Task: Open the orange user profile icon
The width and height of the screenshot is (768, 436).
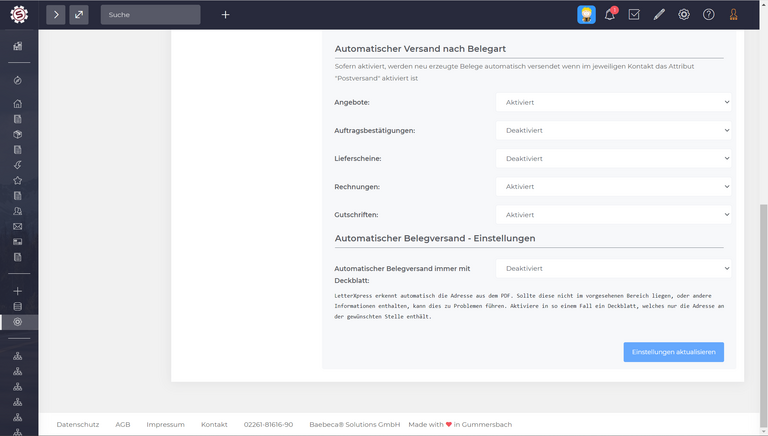Action: [734, 15]
